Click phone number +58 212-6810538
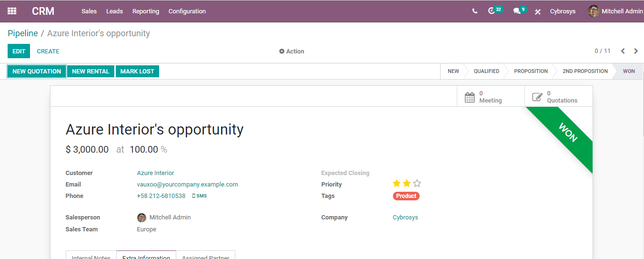The width and height of the screenshot is (644, 259). 161,196
